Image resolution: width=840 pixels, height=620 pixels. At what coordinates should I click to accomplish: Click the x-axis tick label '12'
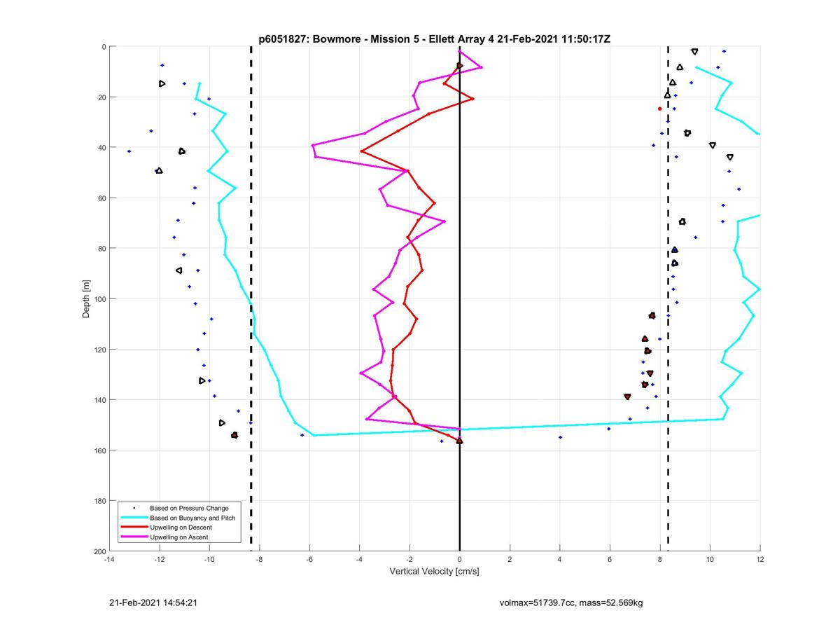click(x=760, y=559)
